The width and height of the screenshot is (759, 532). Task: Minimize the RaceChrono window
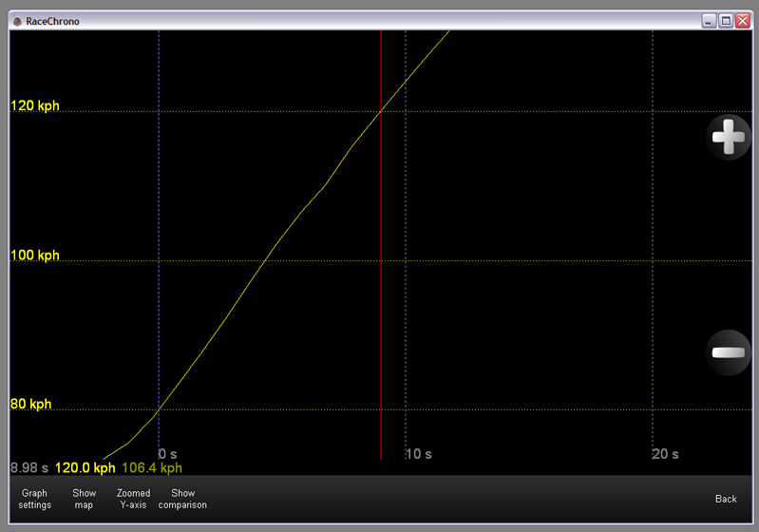click(709, 21)
